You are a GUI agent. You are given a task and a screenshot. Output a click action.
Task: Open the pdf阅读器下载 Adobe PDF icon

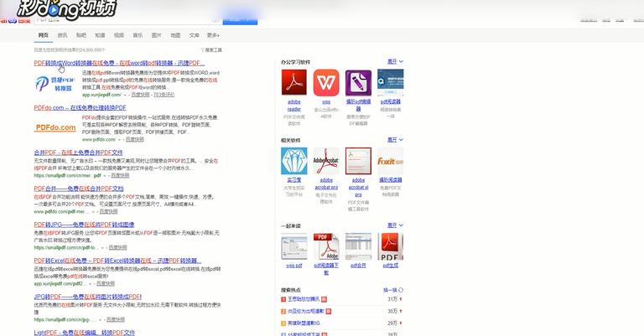click(326, 246)
